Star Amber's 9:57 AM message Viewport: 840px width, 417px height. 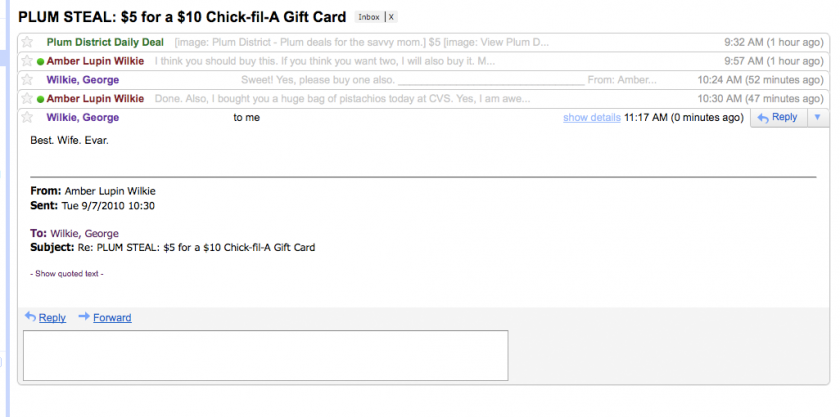pos(27,61)
